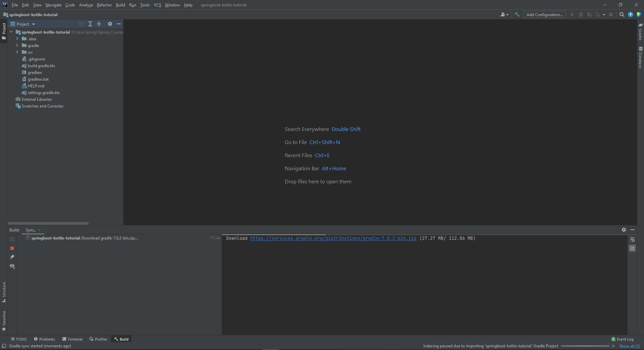Hide the Project panel with minus icon

(x=118, y=24)
